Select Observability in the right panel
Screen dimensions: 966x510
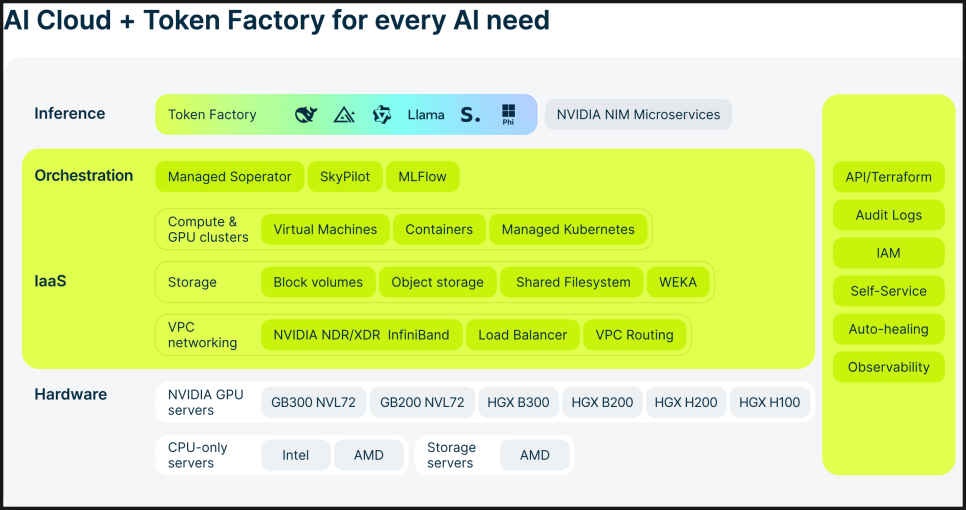888,367
